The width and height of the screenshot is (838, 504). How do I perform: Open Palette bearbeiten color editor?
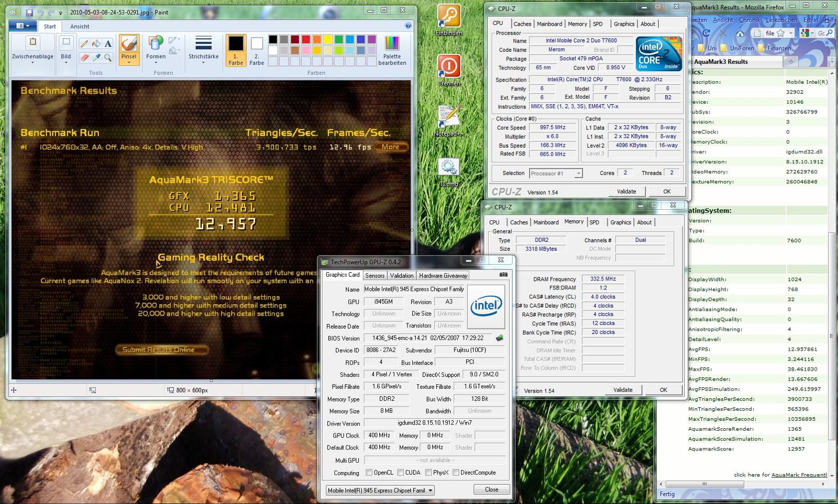tap(392, 50)
